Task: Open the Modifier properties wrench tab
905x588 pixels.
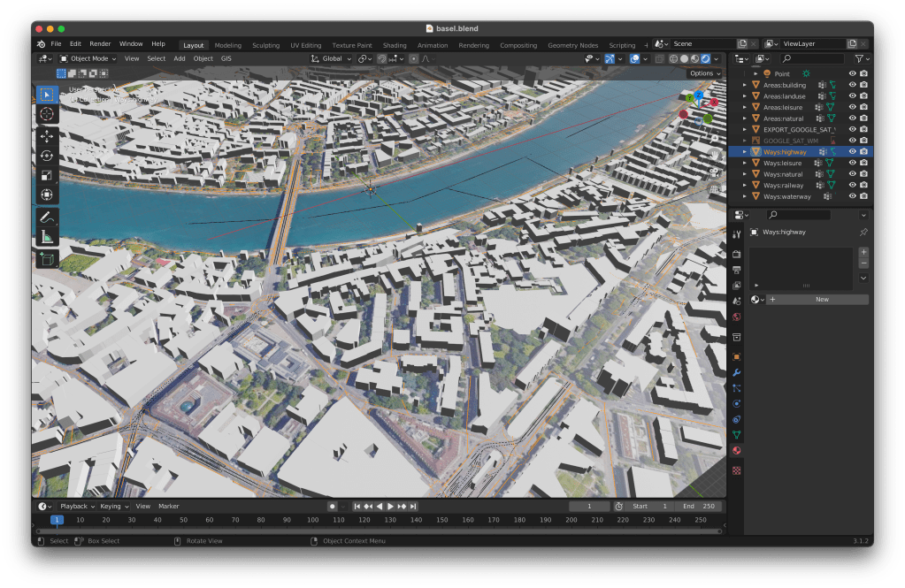Action: 736,373
